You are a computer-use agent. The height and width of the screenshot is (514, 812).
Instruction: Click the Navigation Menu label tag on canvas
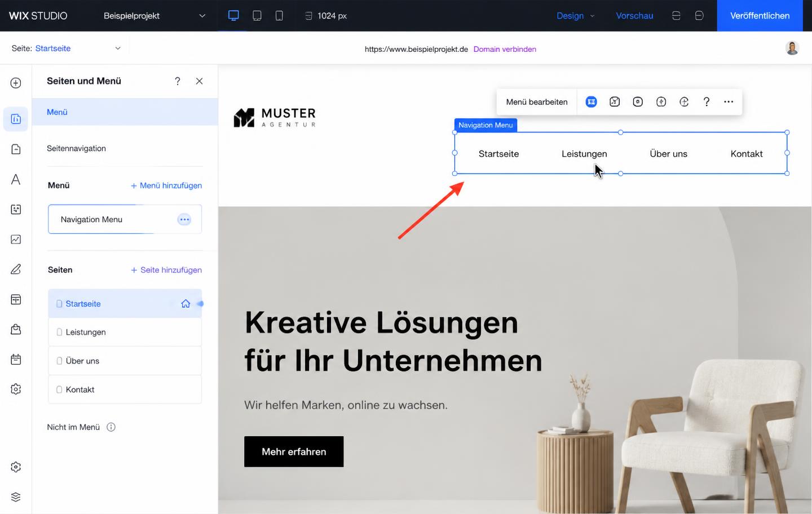tap(486, 125)
